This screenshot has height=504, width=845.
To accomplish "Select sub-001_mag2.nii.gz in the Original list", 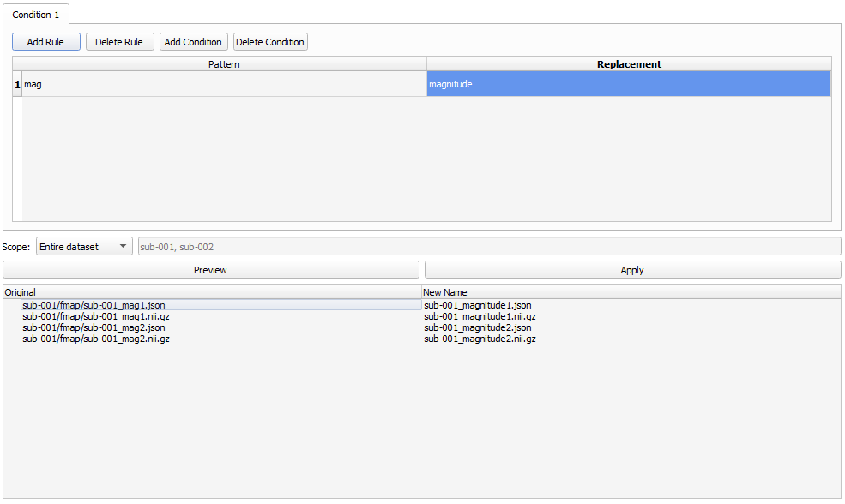I will [x=96, y=339].
